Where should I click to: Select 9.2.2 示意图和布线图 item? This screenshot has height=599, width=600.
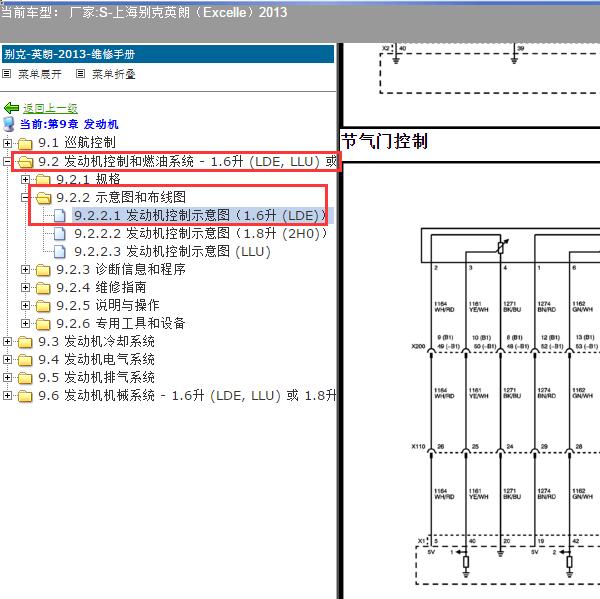[121, 197]
